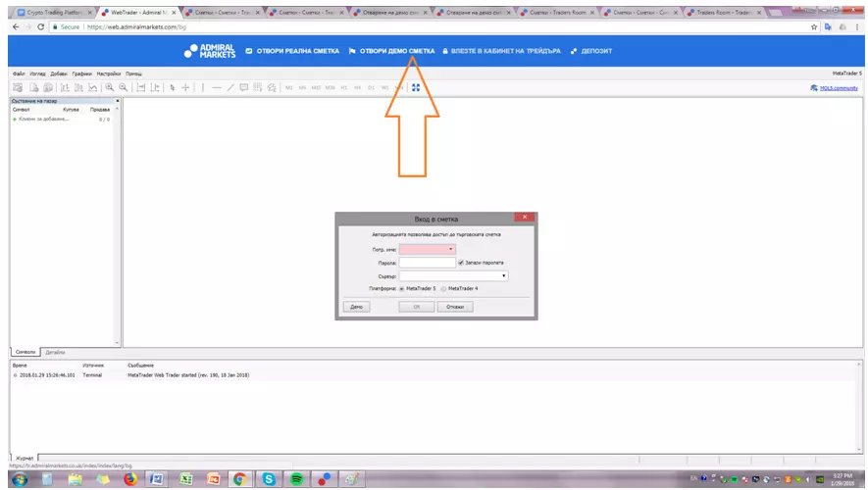Open the Настройки menu

(x=109, y=73)
